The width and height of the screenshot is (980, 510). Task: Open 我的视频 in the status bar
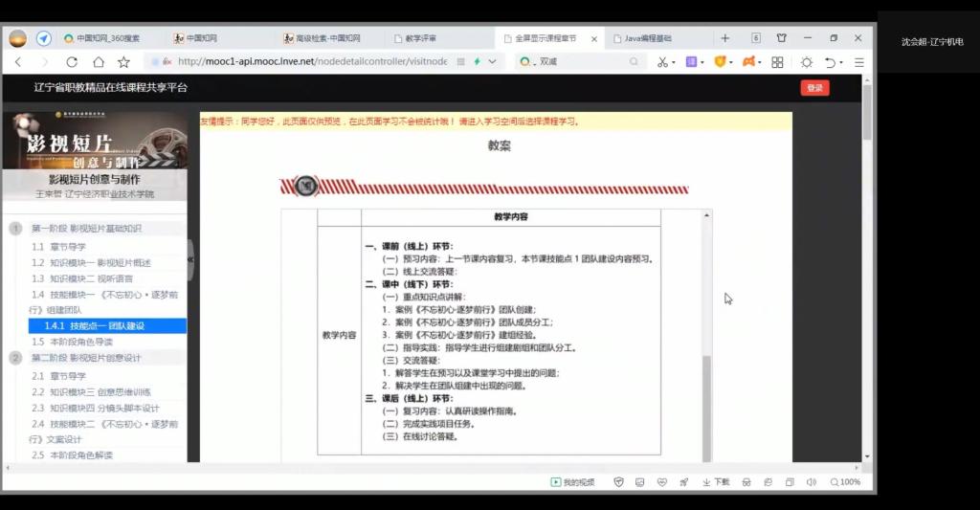click(572, 482)
